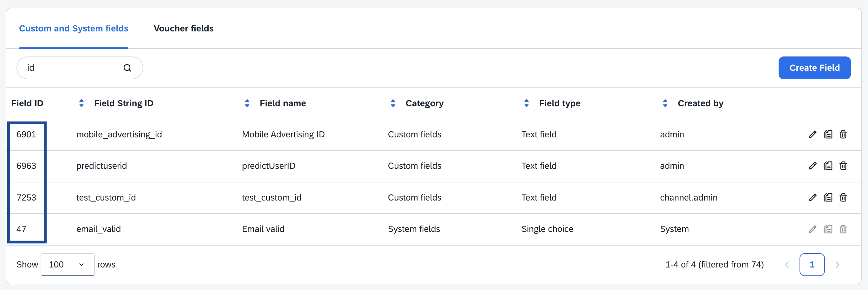The height and width of the screenshot is (290, 868).
Task: Select Custom and System fields tab
Action: [x=74, y=28]
